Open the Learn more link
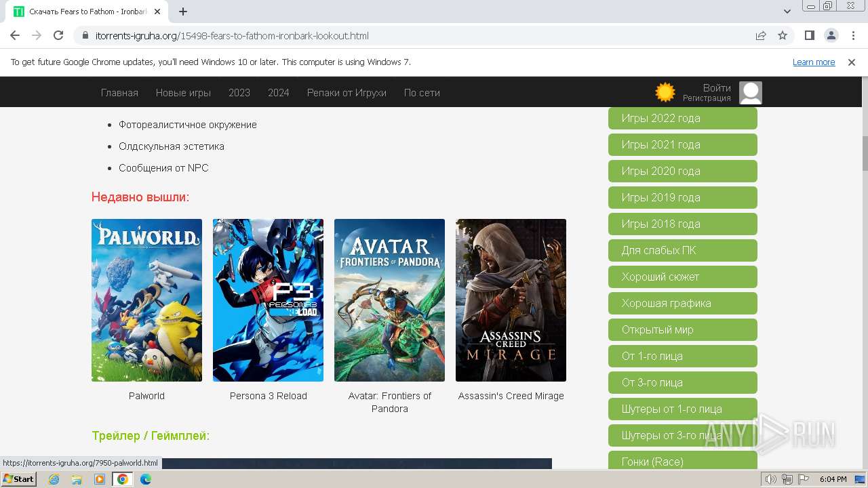868x488 pixels. click(814, 62)
